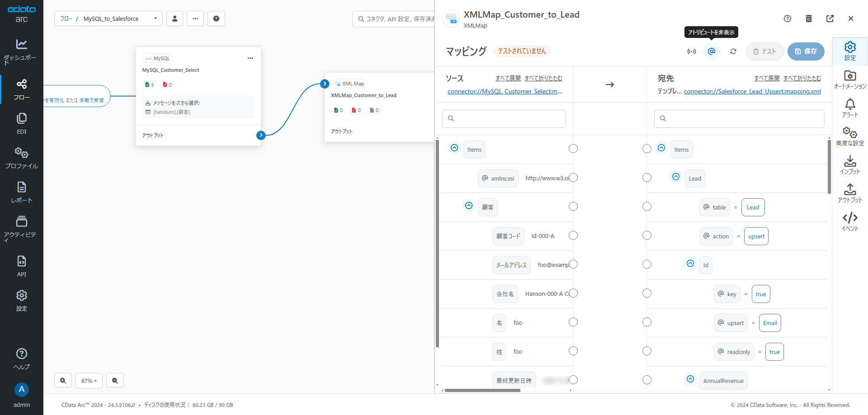The height and width of the screenshot is (415, 868).
Task: Collapse the source Items node
Action: coord(454,148)
